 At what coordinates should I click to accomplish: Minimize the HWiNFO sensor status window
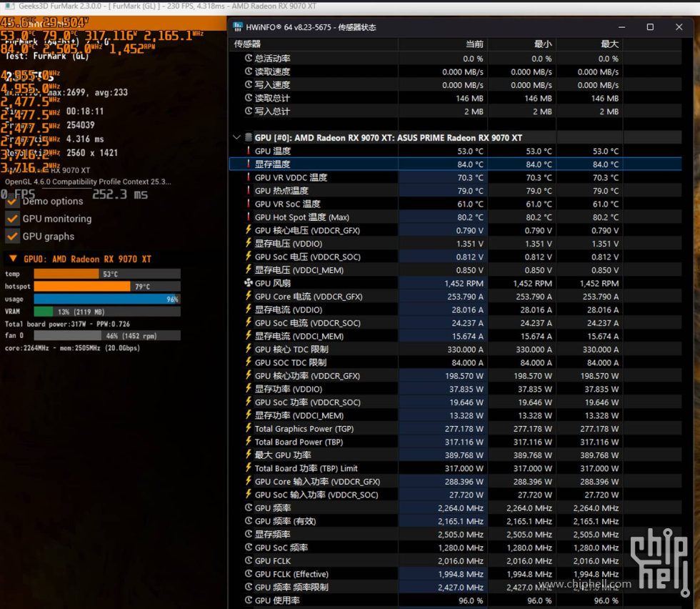pos(621,27)
